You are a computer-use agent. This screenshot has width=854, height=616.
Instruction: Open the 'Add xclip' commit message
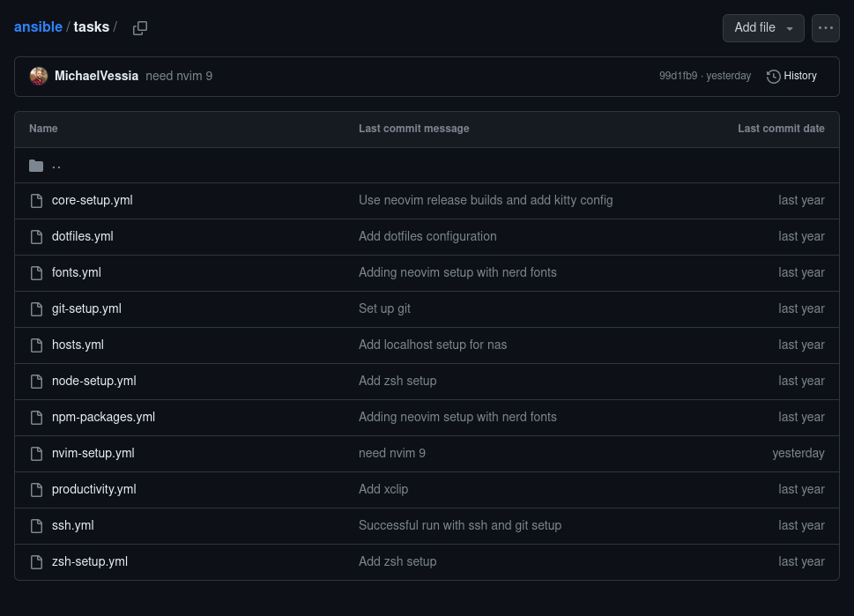click(x=383, y=490)
